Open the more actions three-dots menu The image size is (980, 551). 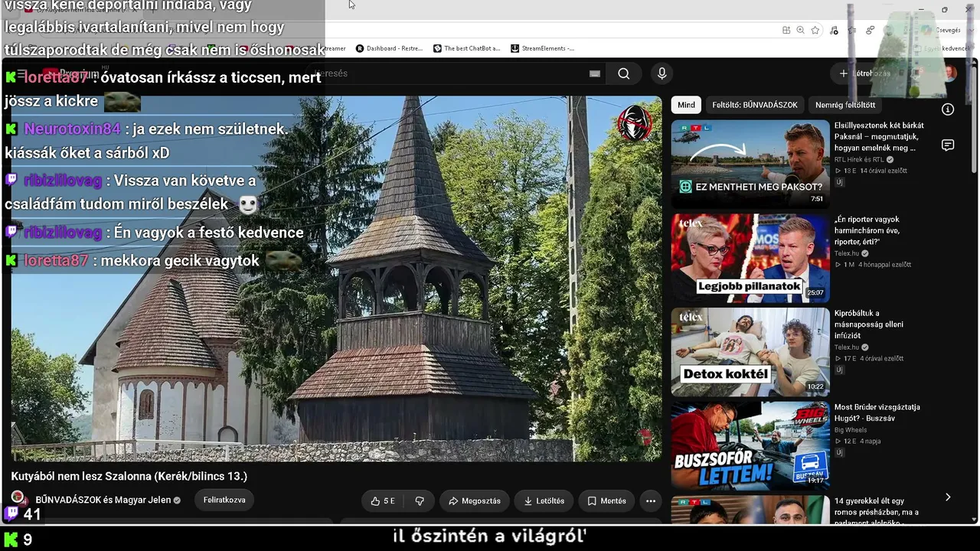(x=651, y=501)
